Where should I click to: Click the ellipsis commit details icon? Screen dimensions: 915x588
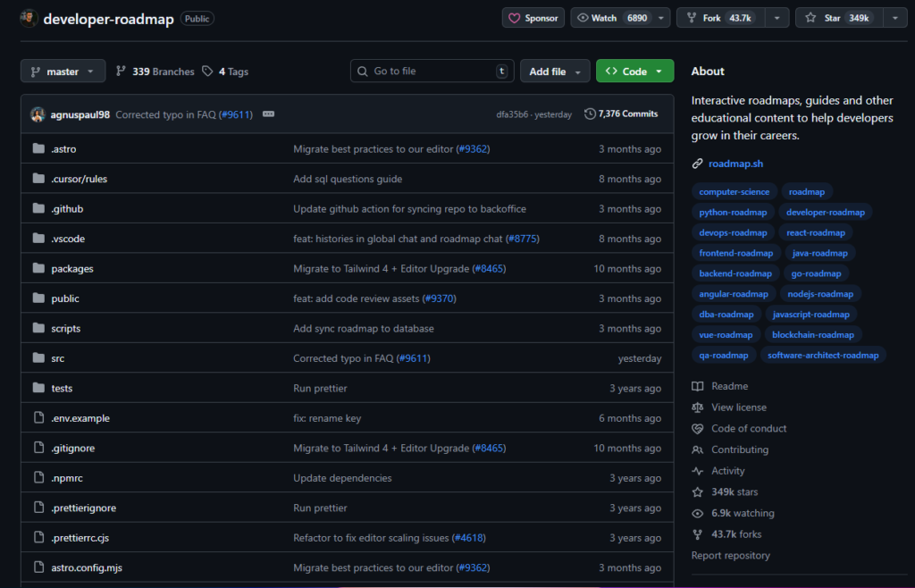point(268,114)
